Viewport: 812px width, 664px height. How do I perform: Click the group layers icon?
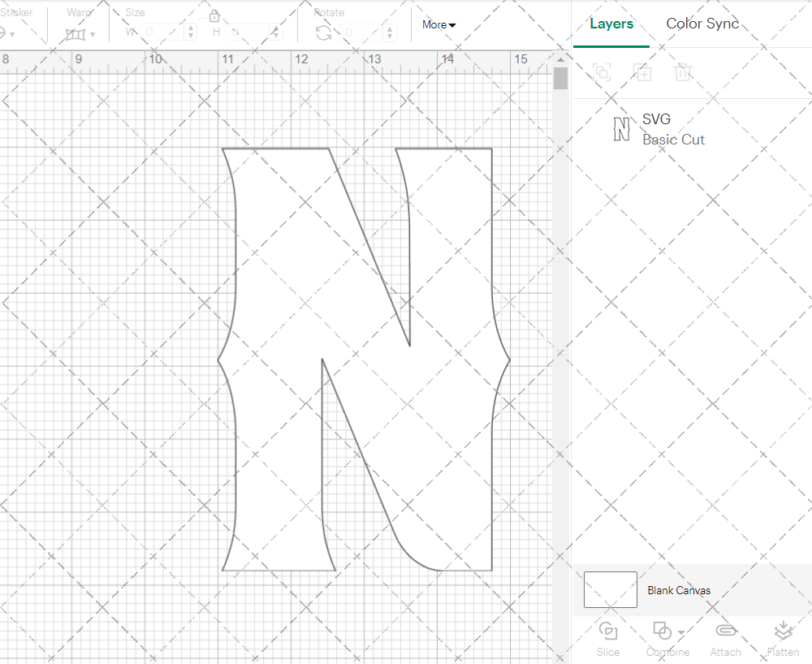602,72
